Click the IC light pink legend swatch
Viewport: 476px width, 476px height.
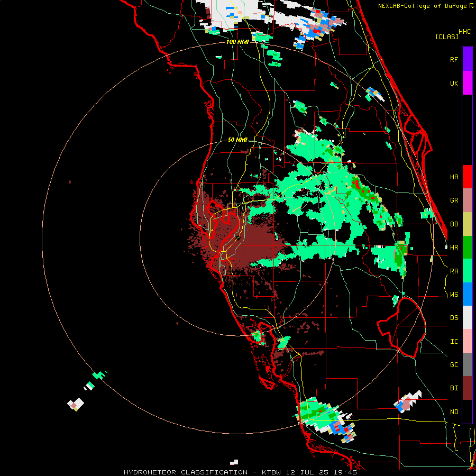(467, 341)
